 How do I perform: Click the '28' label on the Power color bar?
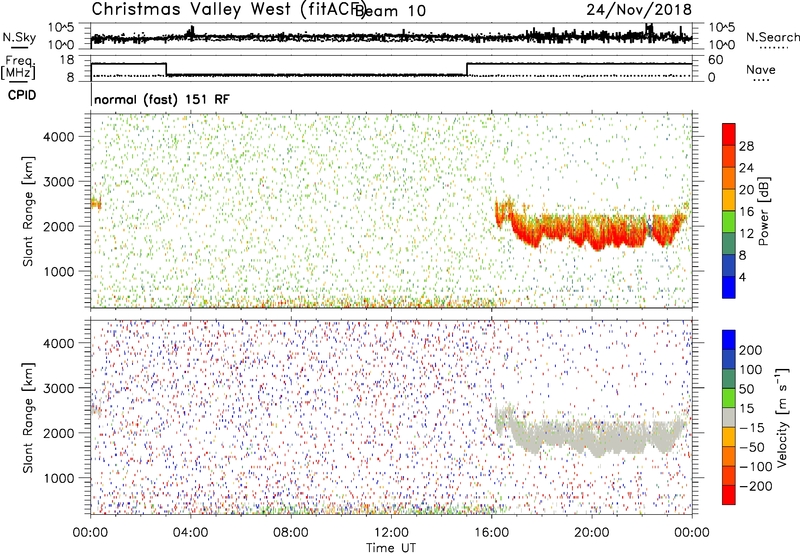[746, 146]
